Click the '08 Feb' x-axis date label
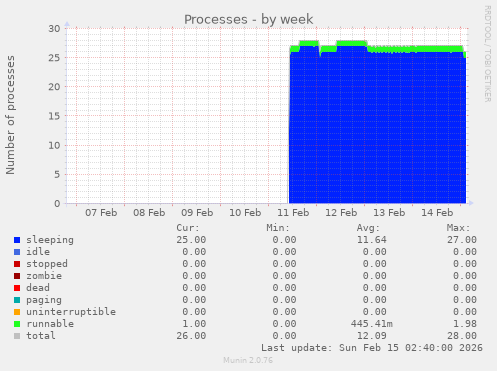The image size is (497, 371). [149, 213]
